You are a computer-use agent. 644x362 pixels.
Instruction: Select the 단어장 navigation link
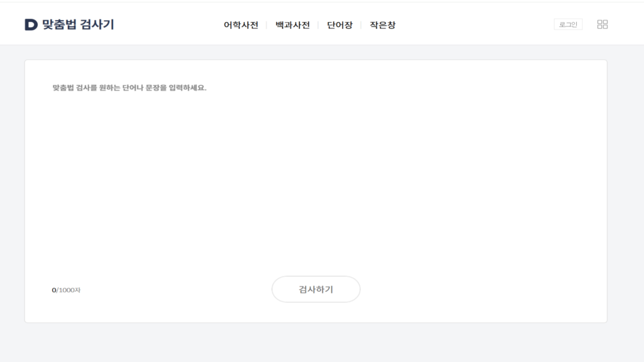click(x=340, y=25)
